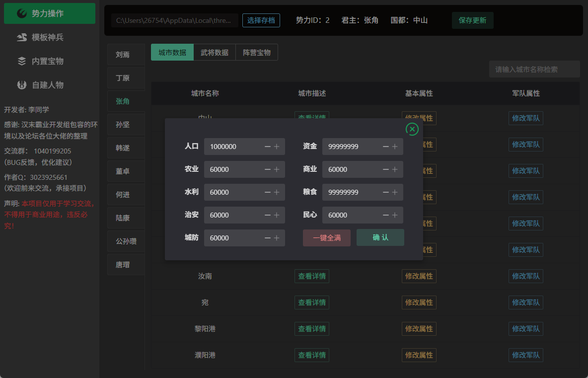Increase 农业 value with plus icon

click(x=277, y=169)
